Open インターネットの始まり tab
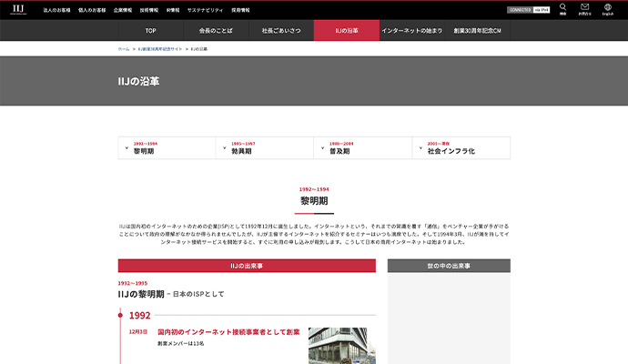This screenshot has width=628, height=364. 412,31
